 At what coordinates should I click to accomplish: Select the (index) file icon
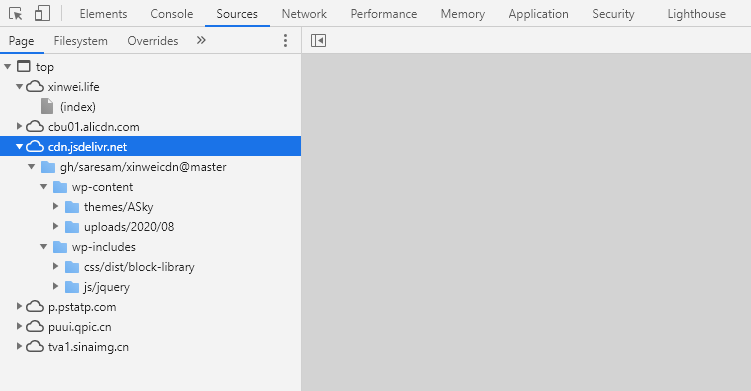tap(47, 106)
